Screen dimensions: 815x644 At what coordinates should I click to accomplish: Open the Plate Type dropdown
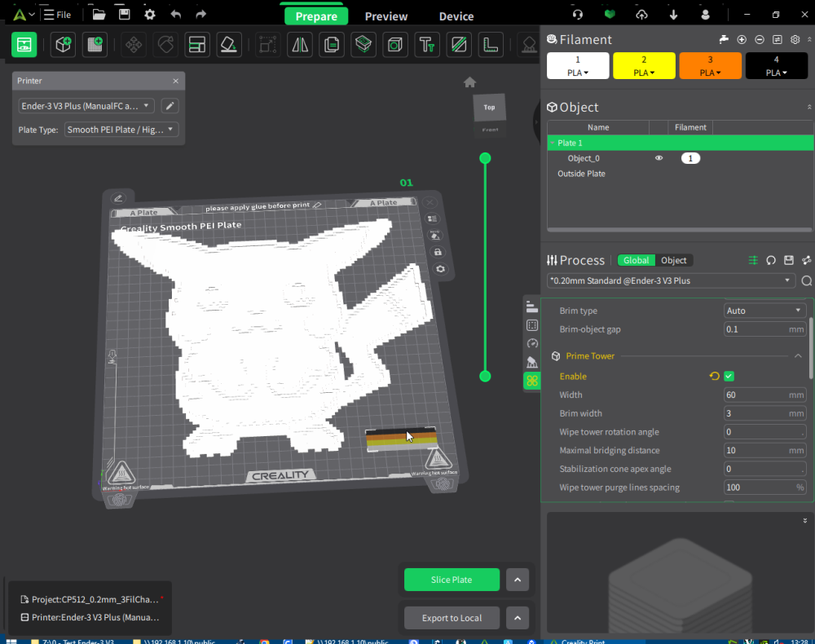click(x=121, y=130)
